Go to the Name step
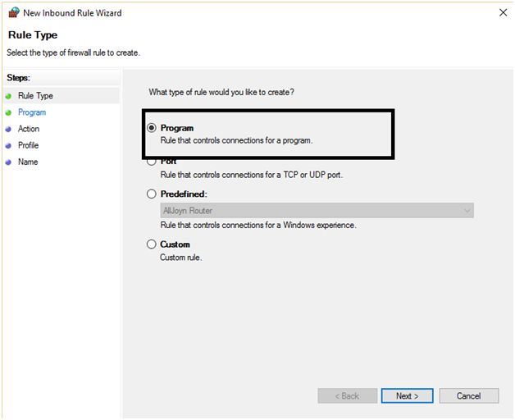This screenshot has width=515, height=420. [x=28, y=162]
